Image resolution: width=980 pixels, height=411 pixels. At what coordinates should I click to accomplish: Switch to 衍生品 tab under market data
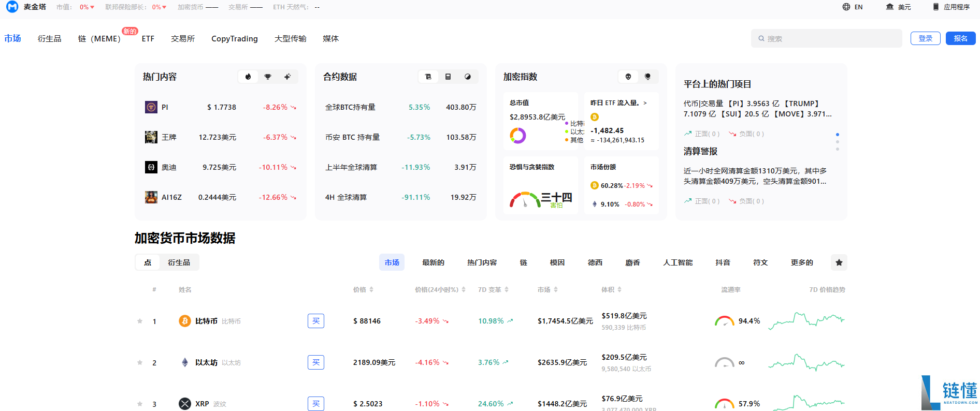tap(179, 262)
